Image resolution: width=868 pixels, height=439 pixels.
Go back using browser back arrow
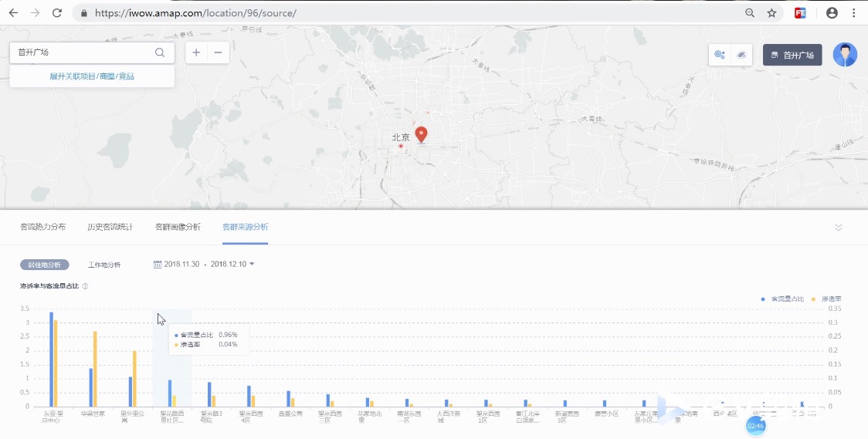13,12
